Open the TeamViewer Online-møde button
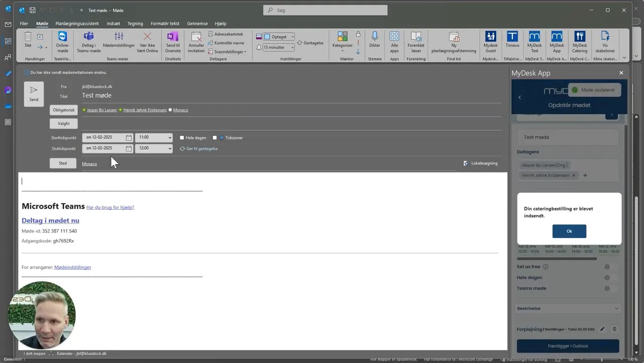 point(63,42)
